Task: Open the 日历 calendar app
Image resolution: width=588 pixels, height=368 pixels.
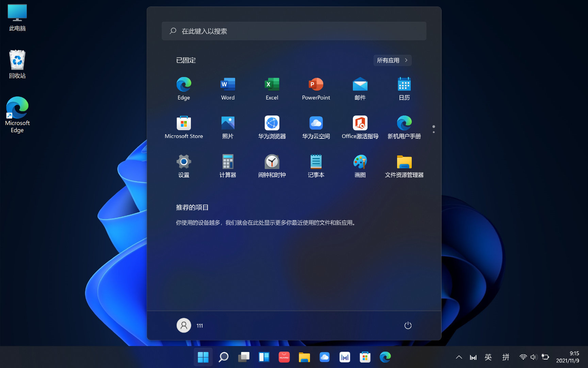Action: tap(404, 89)
